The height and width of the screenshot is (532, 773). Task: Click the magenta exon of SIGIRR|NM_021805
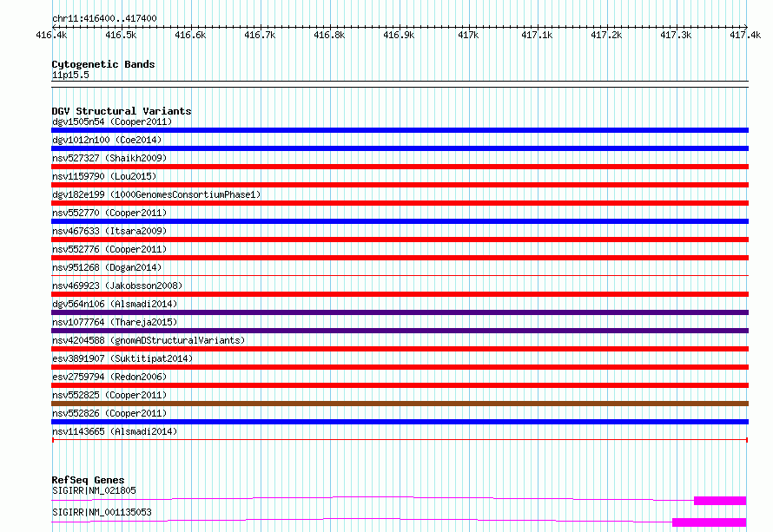coord(720,501)
